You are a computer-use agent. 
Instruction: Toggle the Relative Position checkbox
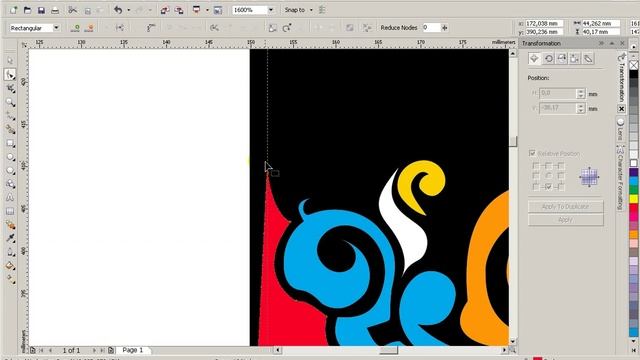532,153
